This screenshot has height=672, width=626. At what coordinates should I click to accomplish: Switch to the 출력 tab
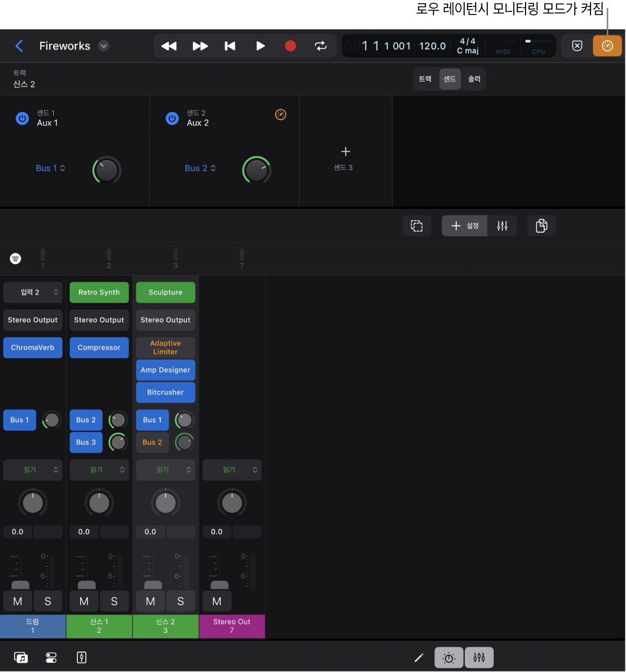[x=474, y=79]
